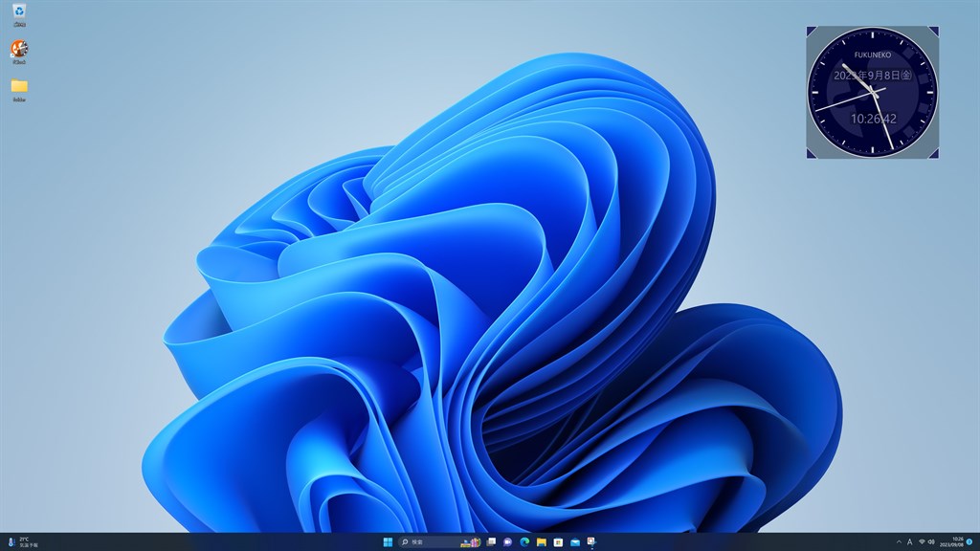
Task: Open the Windows Start menu
Action: [x=388, y=541]
